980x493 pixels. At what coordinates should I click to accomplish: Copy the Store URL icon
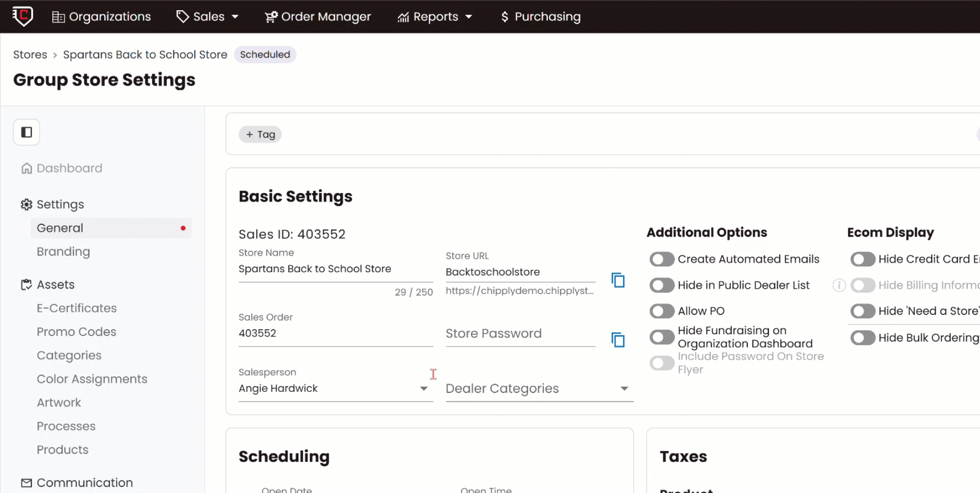click(x=618, y=280)
